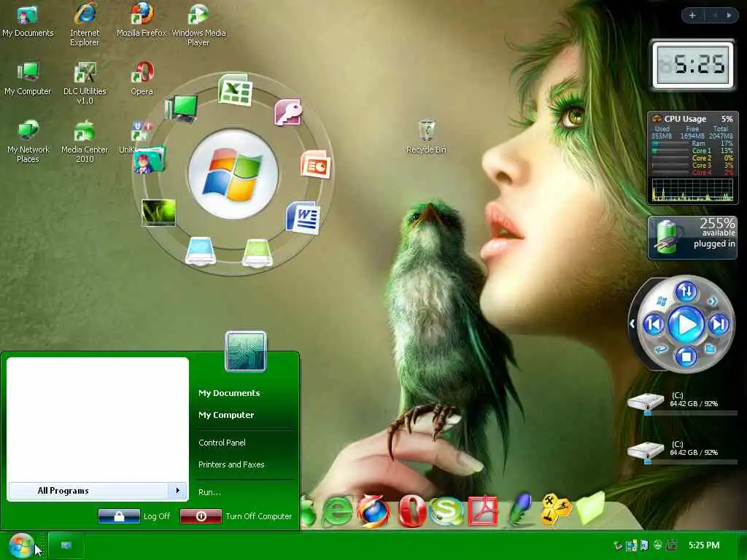Click Windows flag icon on media widget

pyautogui.click(x=662, y=301)
